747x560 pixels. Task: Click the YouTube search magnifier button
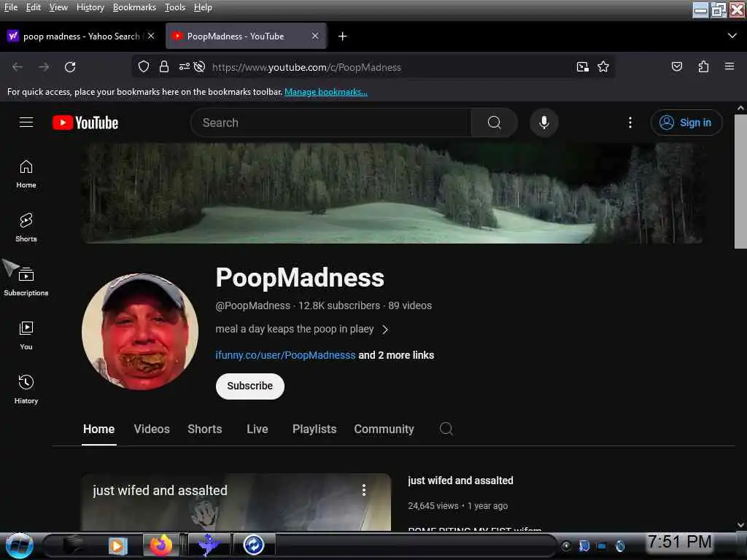pos(494,122)
